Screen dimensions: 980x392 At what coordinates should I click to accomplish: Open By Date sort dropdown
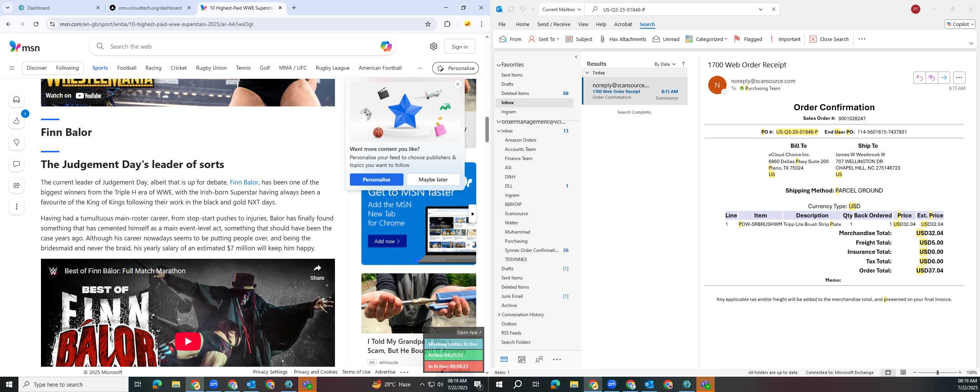(x=665, y=64)
